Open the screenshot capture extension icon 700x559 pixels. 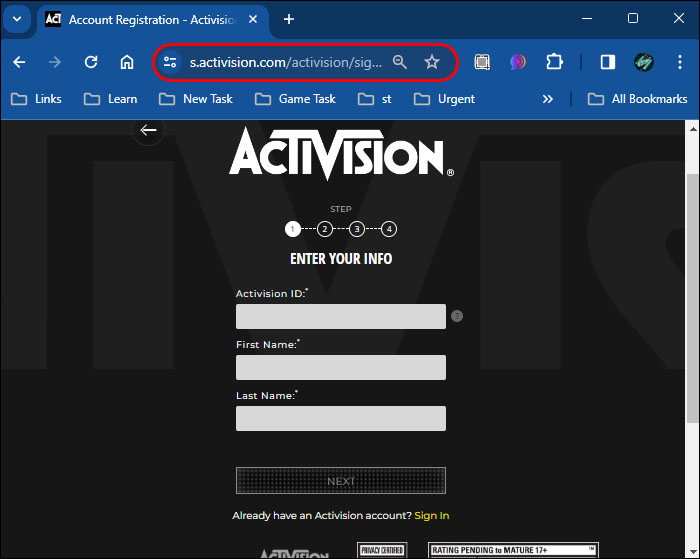pyautogui.click(x=482, y=62)
